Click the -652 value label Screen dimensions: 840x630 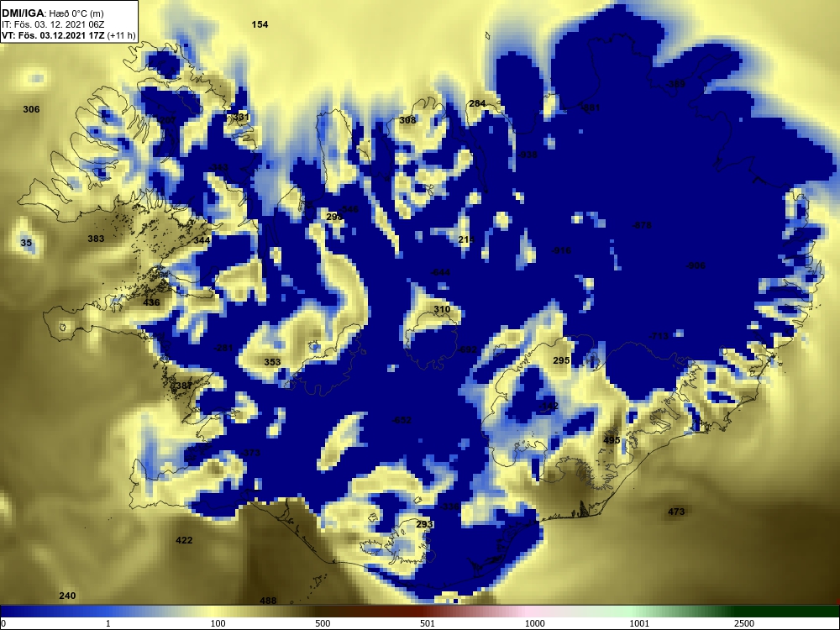click(402, 420)
